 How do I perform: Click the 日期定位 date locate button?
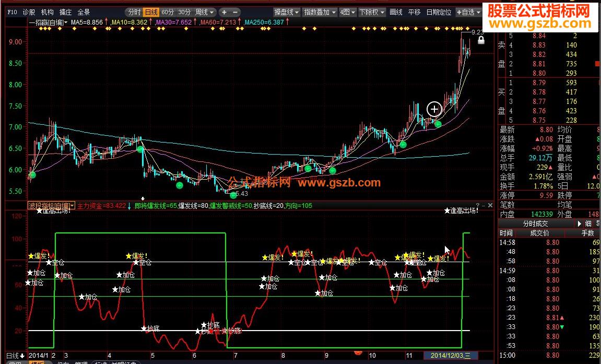pyautogui.click(x=438, y=12)
